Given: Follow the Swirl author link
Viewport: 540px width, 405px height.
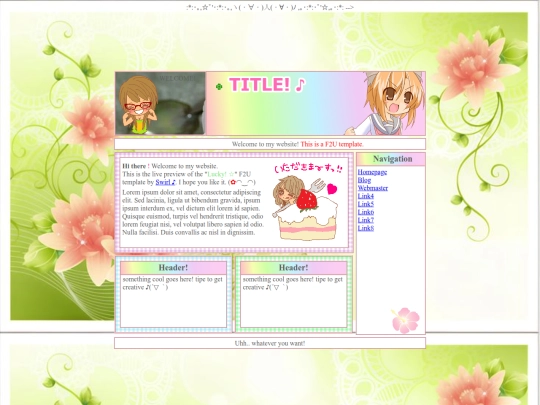Looking at the screenshot, I should [x=165, y=182].
